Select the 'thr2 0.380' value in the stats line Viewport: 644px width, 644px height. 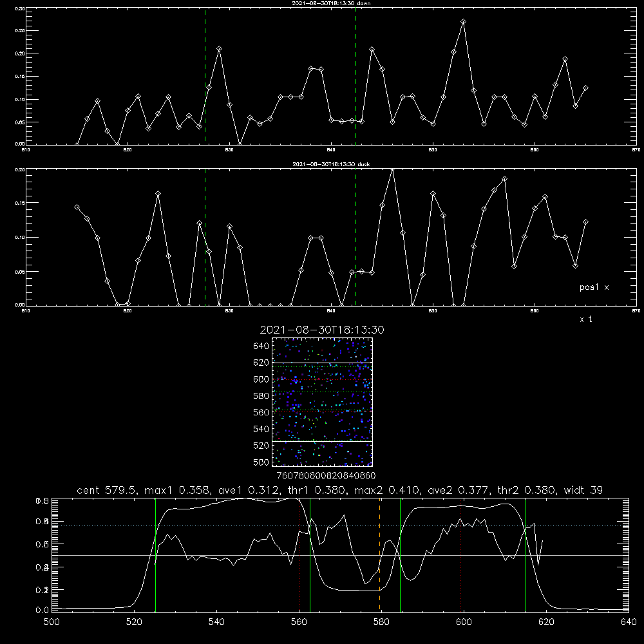527,490
